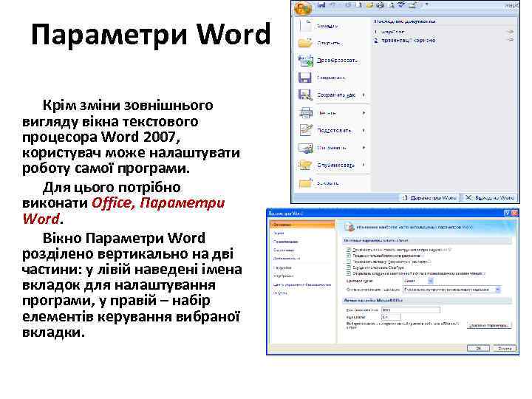
Task: Pin the first recent document
Action: (x=510, y=32)
